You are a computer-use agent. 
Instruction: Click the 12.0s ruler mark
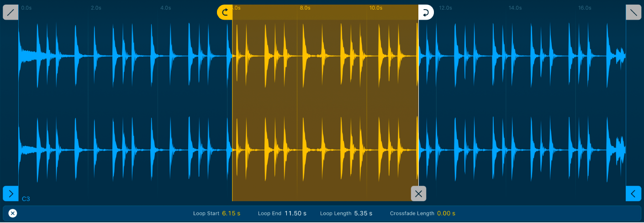tap(445, 8)
